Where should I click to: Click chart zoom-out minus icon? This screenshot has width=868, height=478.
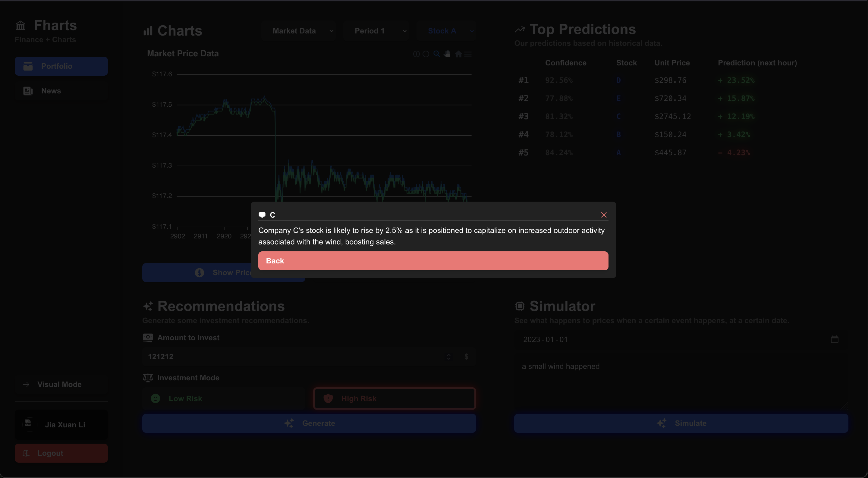(x=426, y=54)
